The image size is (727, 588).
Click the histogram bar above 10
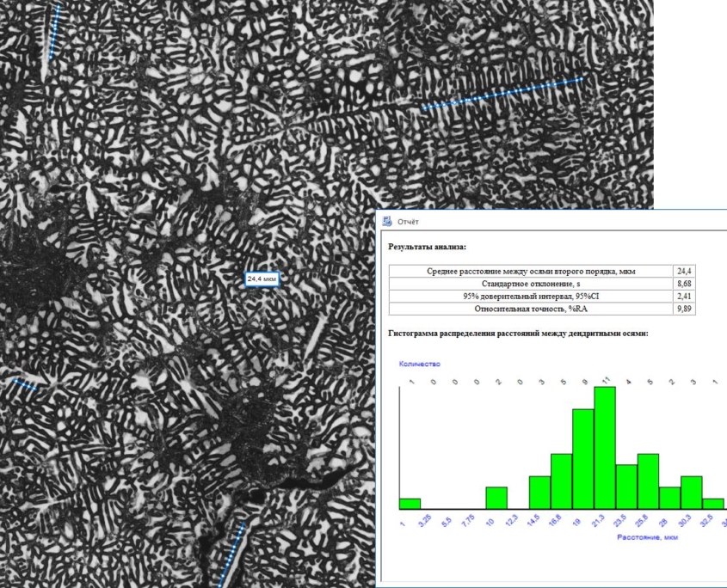click(x=496, y=498)
